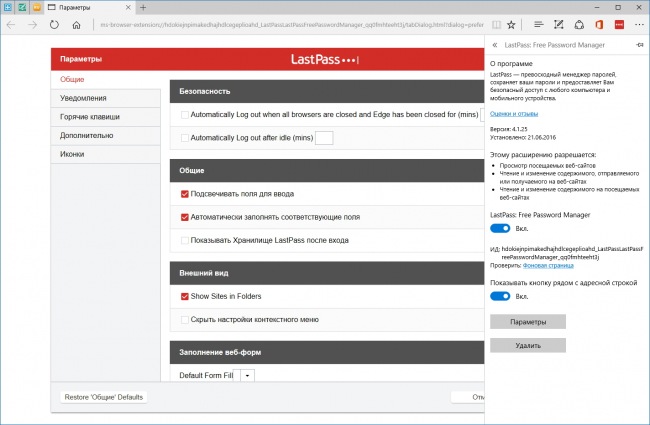Image resolution: width=650 pixels, height=425 pixels.
Task: Check Показывать Хранилище LastPass после входа
Action: 185,240
